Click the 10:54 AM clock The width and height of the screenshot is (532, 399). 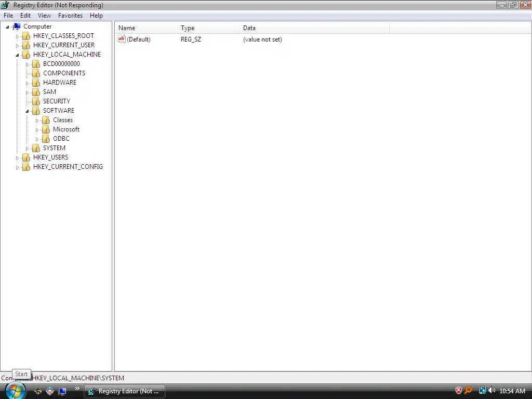tap(512, 391)
